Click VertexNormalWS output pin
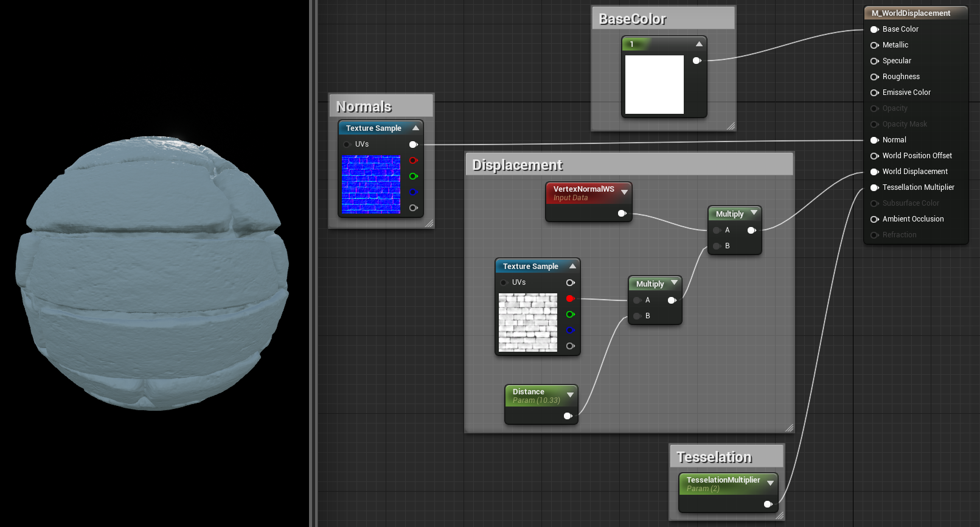 click(x=622, y=214)
